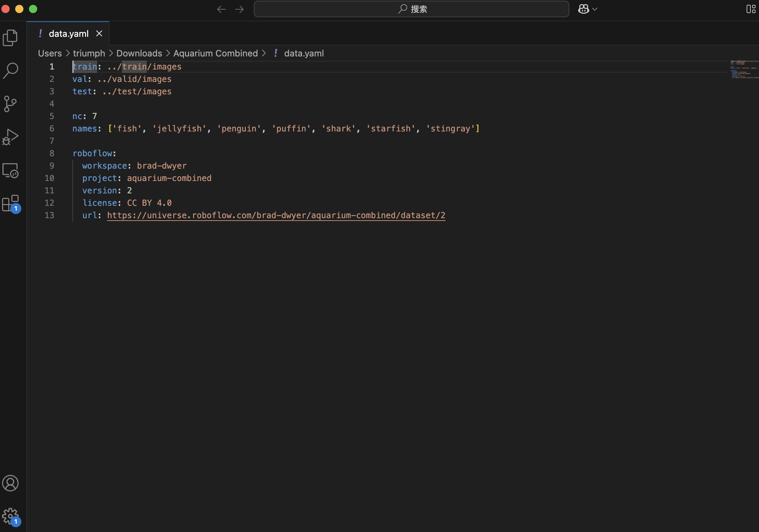Image resolution: width=759 pixels, height=532 pixels.
Task: Open the Remote Explorer icon
Action: pos(10,170)
